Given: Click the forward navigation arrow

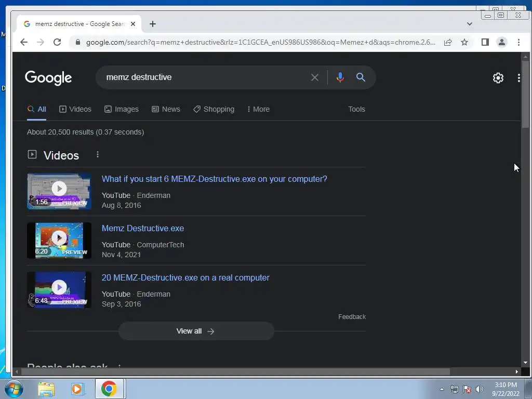Looking at the screenshot, I should point(41,42).
